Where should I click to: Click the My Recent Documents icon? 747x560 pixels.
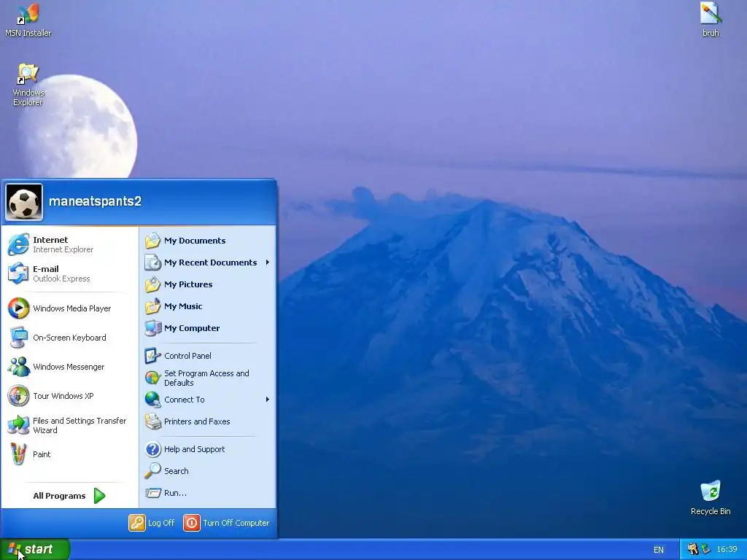tap(152, 262)
